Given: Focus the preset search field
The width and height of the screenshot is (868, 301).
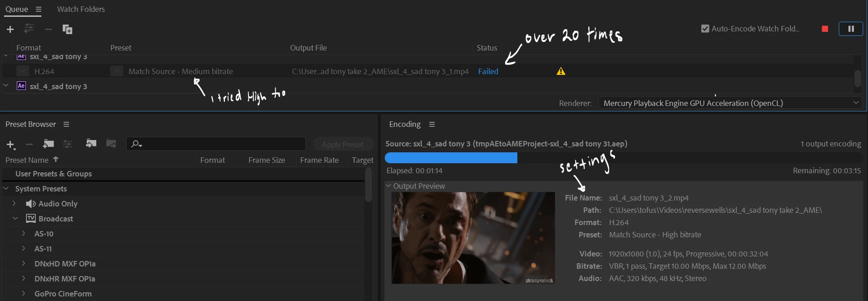Looking at the screenshot, I should click(216, 144).
